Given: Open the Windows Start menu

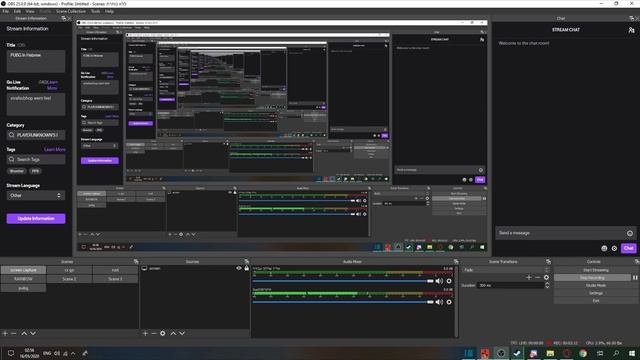Looking at the screenshot, I should click(632, 353).
